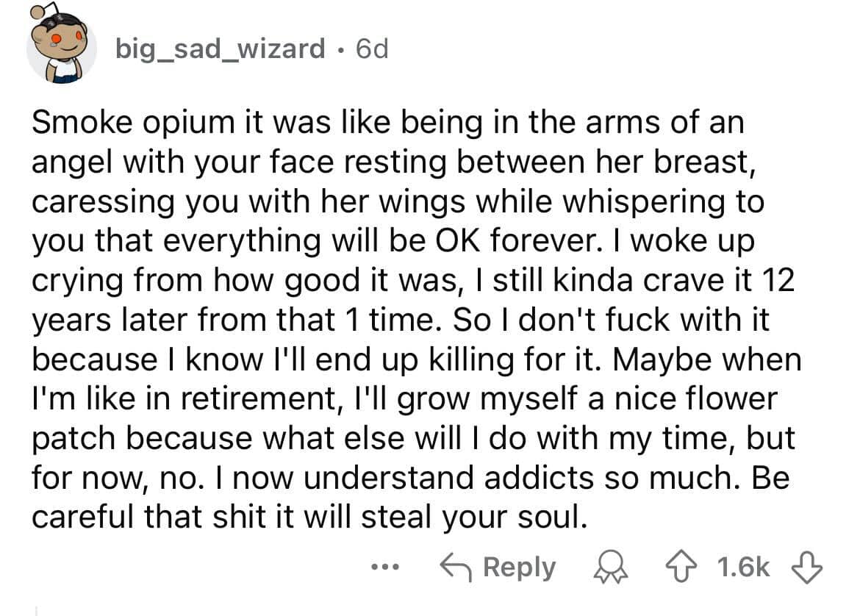Open the big_sad_wizard username link
860x616 pixels.
[x=221, y=49]
